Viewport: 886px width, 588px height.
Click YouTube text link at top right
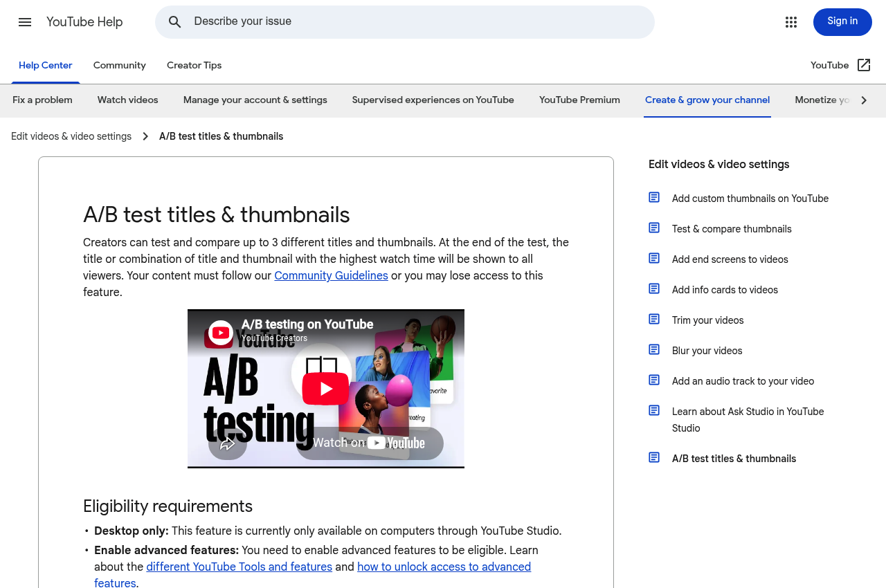click(x=829, y=66)
